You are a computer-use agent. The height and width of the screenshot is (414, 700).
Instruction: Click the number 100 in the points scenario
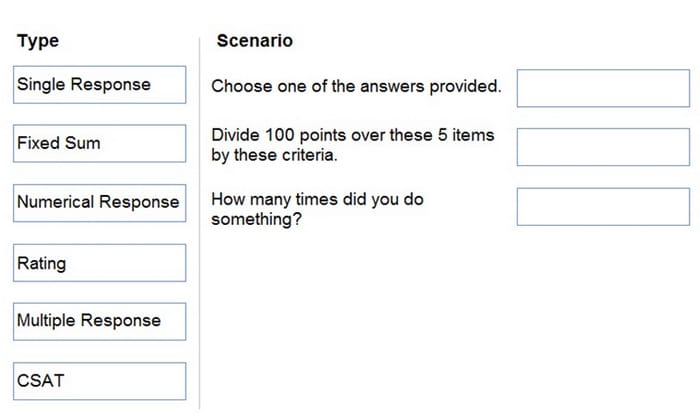coord(279,135)
